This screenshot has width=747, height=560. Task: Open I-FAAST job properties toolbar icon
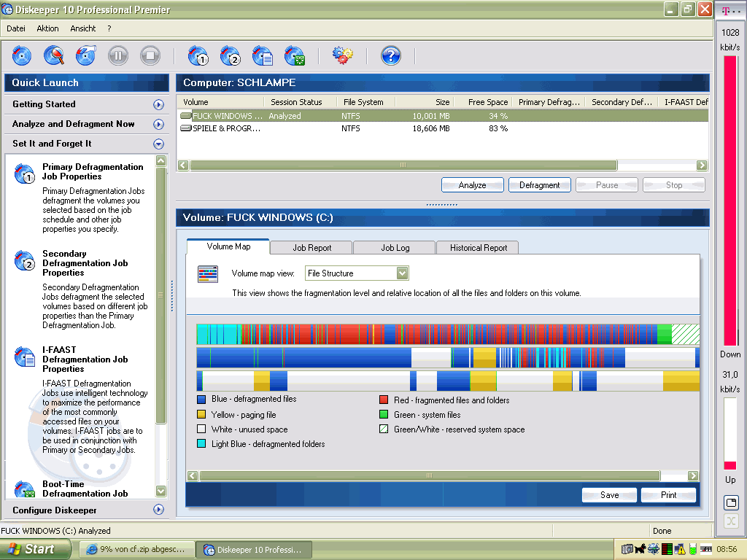(262, 55)
